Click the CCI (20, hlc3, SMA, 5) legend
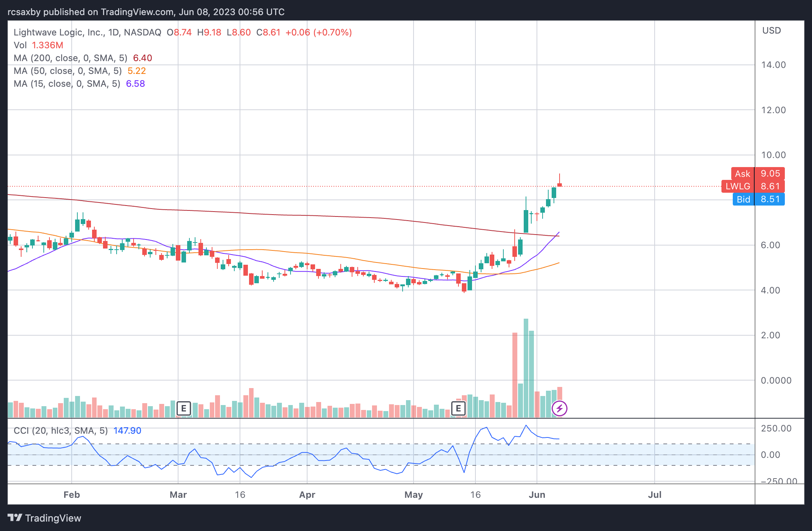 coord(77,431)
